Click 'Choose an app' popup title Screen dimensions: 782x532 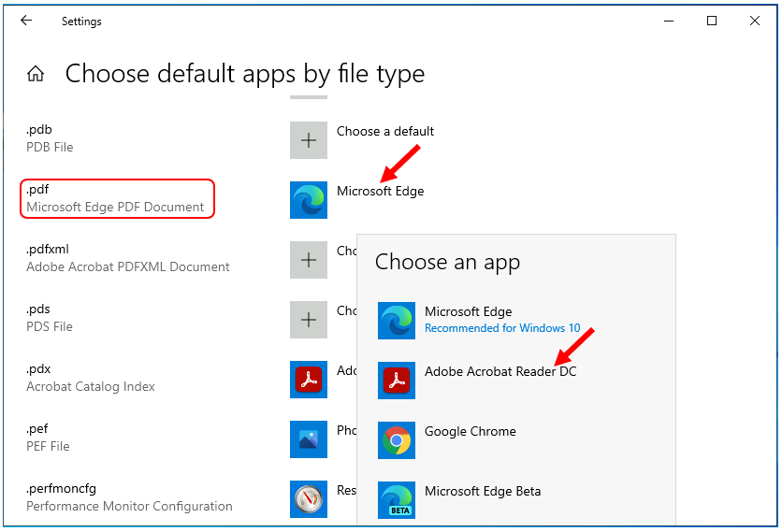447,263
